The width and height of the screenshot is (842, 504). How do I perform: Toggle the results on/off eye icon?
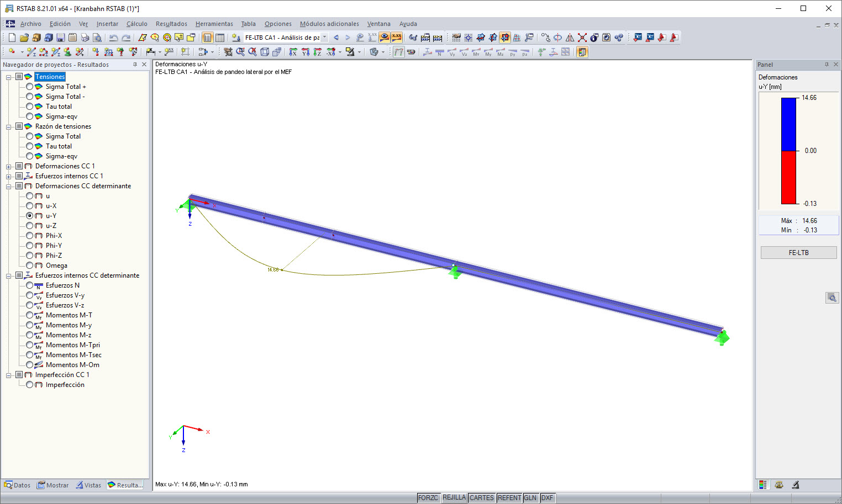click(385, 38)
